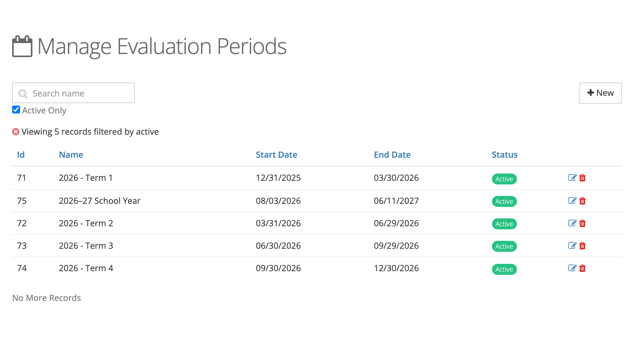Delete the 2026 - Term 4 period

[x=582, y=268]
